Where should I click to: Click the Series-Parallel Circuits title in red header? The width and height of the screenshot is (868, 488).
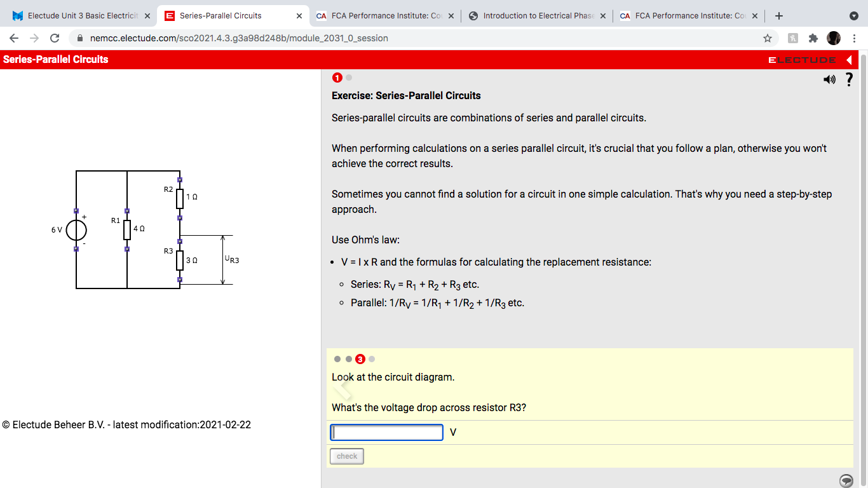click(56, 60)
